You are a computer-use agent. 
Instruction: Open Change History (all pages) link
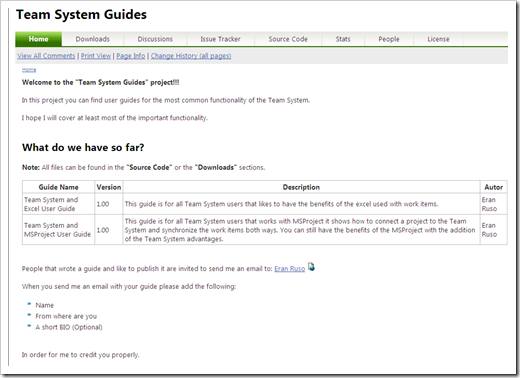click(191, 56)
